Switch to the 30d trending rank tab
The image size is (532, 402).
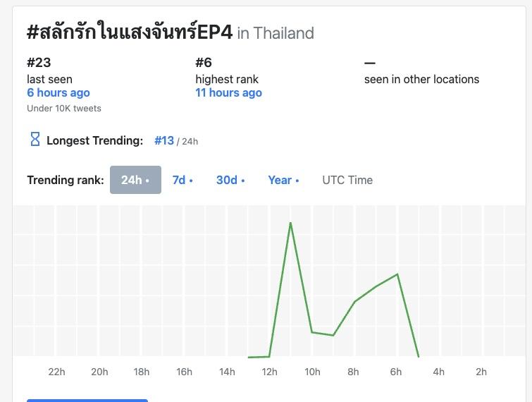point(230,180)
